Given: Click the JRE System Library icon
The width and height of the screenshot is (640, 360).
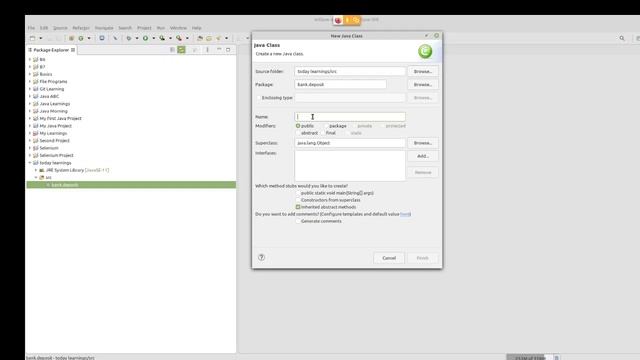Looking at the screenshot, I should [x=42, y=170].
